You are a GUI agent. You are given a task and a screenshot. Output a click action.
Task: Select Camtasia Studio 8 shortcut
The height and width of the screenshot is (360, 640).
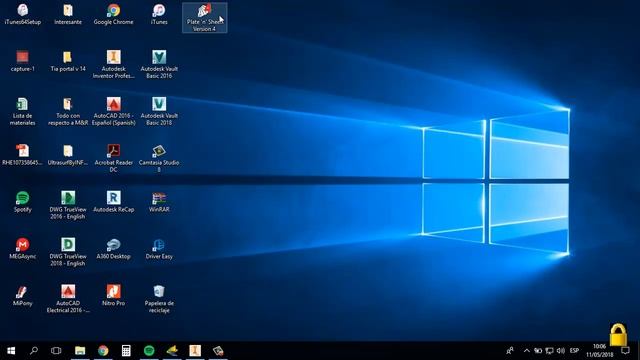pyautogui.click(x=159, y=158)
